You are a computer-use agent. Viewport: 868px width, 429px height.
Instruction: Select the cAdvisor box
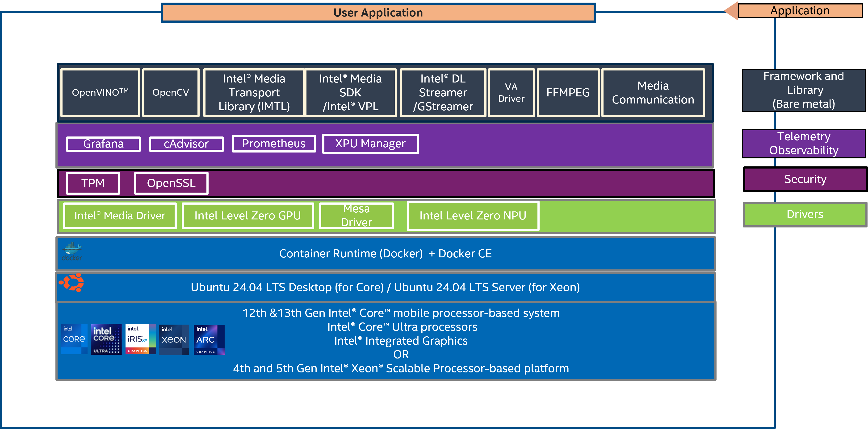[186, 144]
